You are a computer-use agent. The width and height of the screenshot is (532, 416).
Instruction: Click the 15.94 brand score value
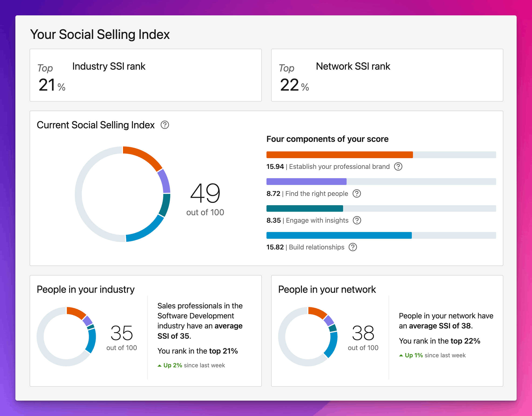coord(275,167)
